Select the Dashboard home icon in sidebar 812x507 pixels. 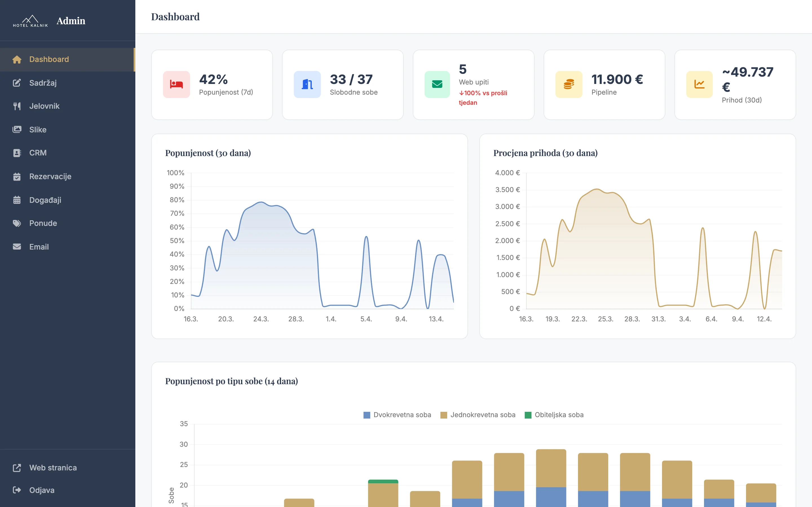click(x=17, y=59)
